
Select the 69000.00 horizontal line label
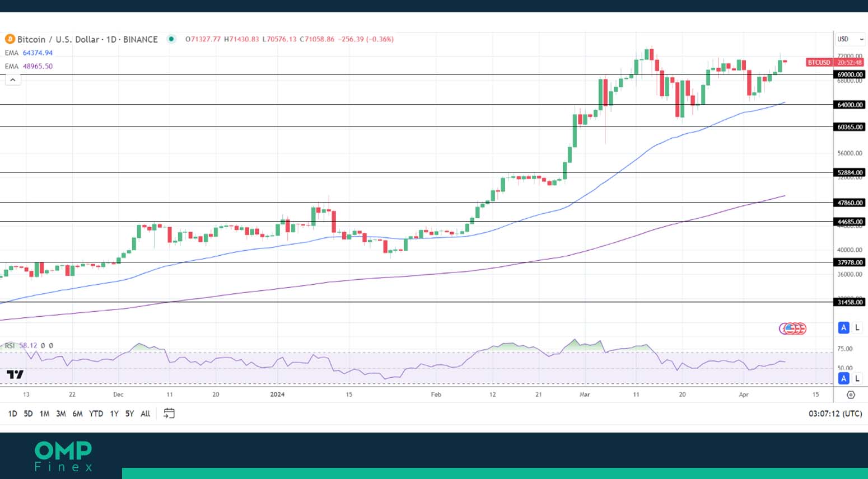pos(850,74)
